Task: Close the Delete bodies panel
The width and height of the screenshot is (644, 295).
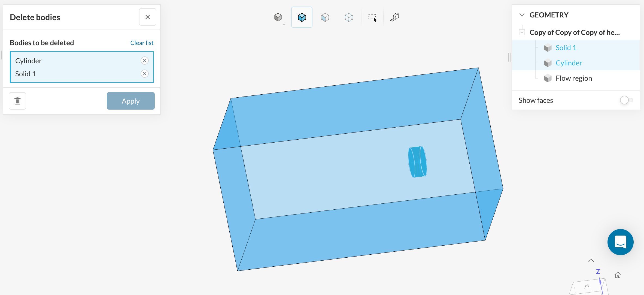Action: (x=147, y=17)
